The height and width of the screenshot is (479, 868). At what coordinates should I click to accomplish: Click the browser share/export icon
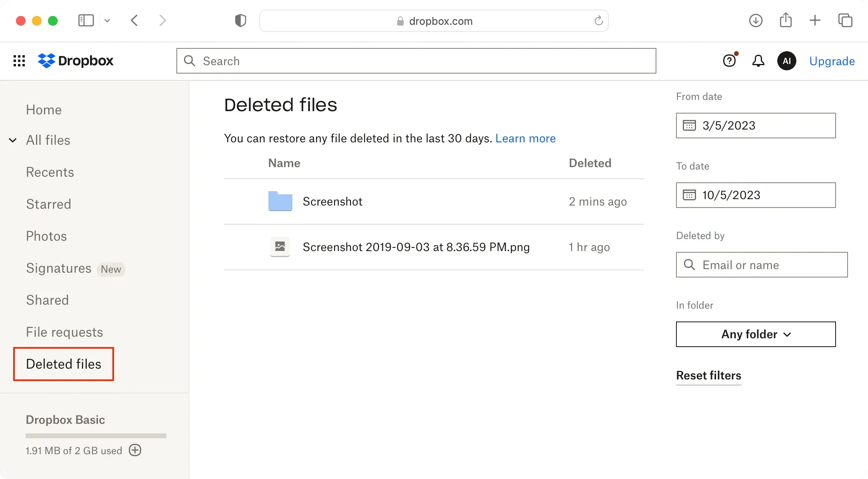[x=786, y=21]
